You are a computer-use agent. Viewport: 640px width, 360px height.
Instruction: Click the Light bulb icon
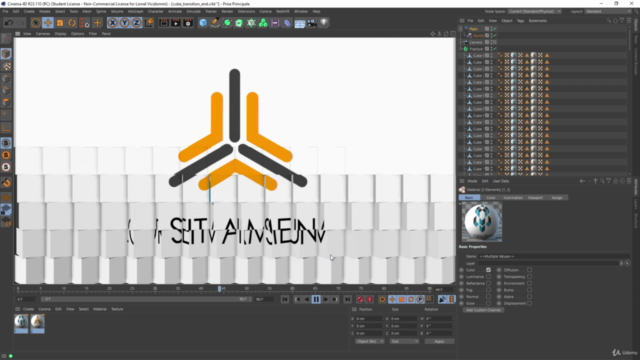[324, 23]
